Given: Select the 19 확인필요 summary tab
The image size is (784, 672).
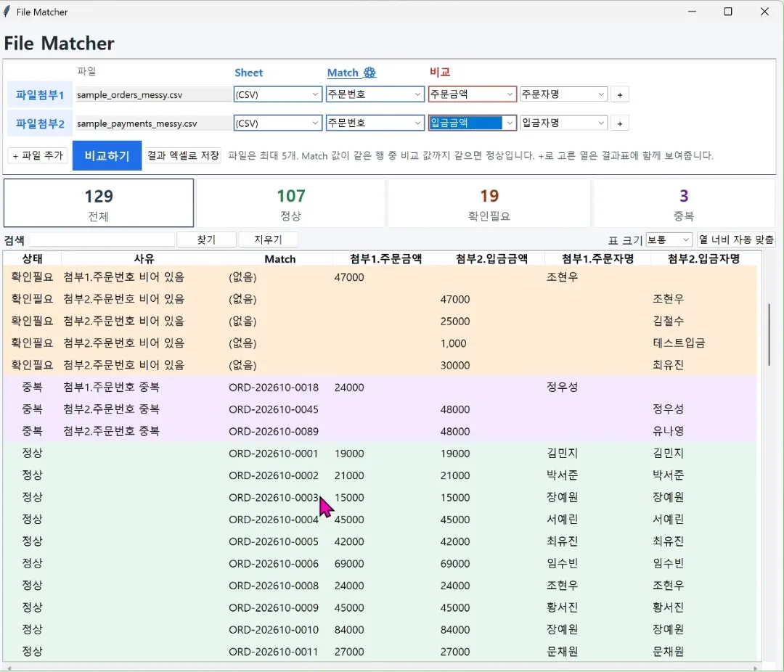Looking at the screenshot, I should click(x=489, y=203).
